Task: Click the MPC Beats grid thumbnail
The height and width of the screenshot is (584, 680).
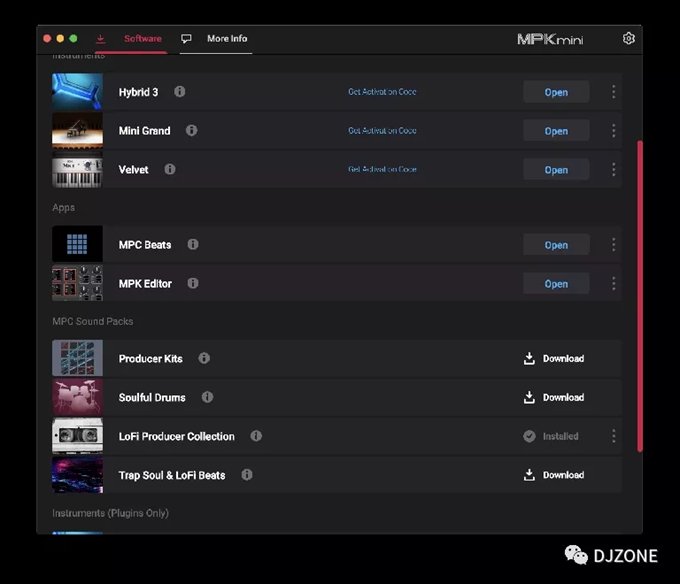Action: pos(77,244)
